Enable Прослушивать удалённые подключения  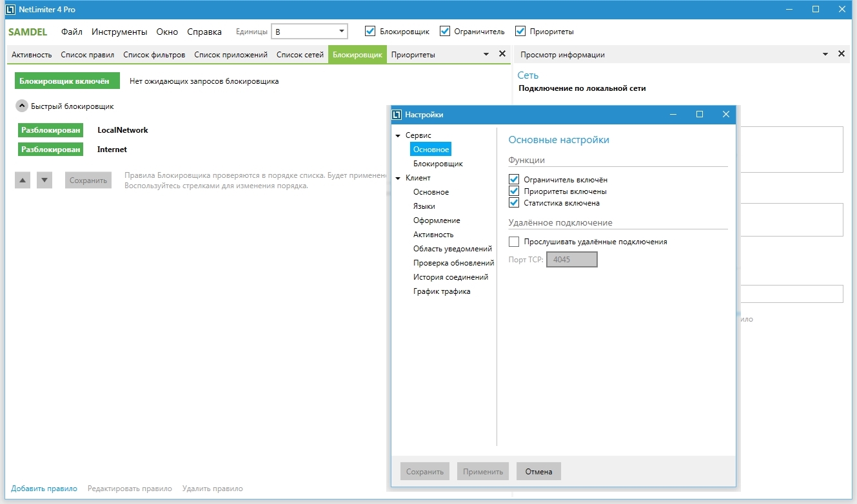pyautogui.click(x=514, y=242)
